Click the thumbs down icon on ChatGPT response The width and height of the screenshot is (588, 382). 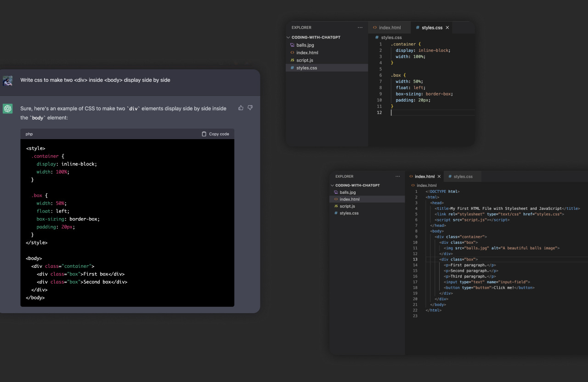[250, 108]
